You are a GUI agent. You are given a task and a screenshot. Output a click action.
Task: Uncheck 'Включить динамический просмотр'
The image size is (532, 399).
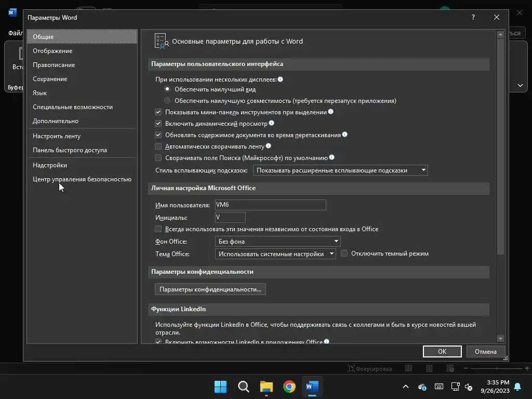coord(158,123)
